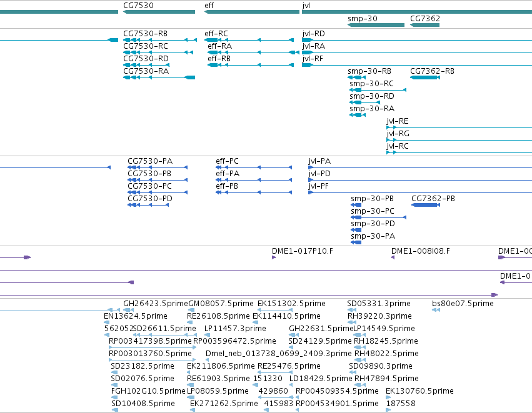
Task: Choose the Dmel_neb_013738_0699_2409.3prime EST
Action: coord(207,360)
